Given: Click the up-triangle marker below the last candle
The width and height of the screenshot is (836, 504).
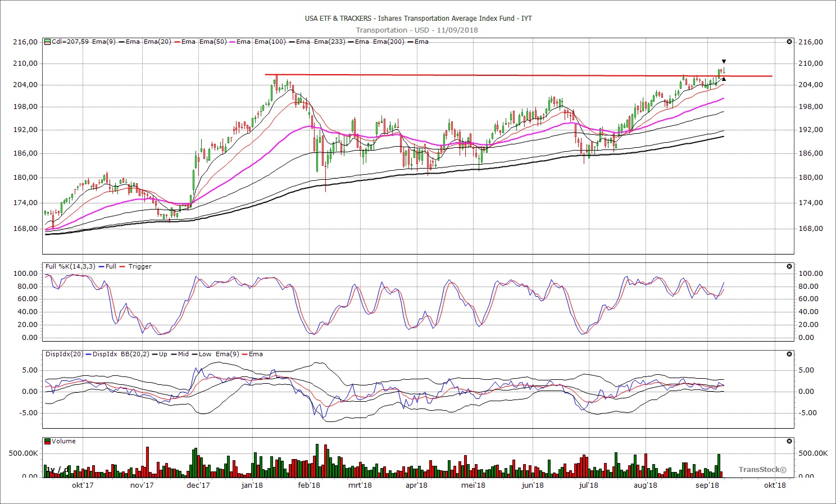Looking at the screenshot, I should pyautogui.click(x=724, y=79).
